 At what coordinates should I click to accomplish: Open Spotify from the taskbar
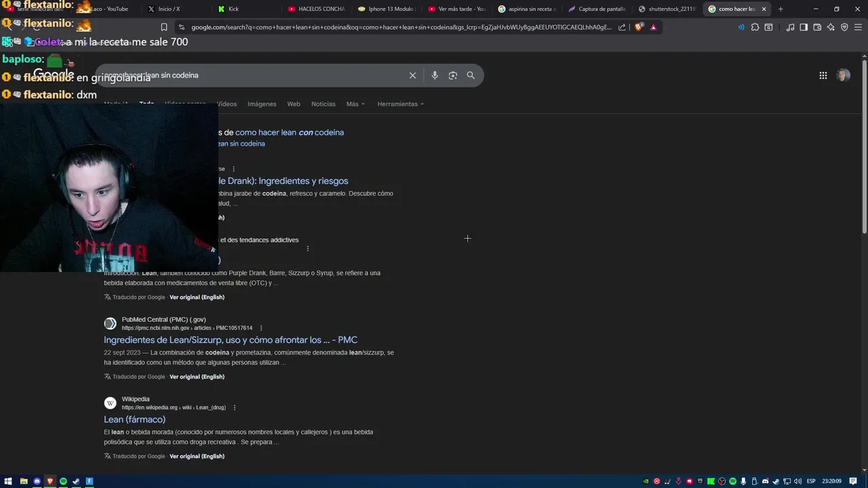(x=63, y=481)
